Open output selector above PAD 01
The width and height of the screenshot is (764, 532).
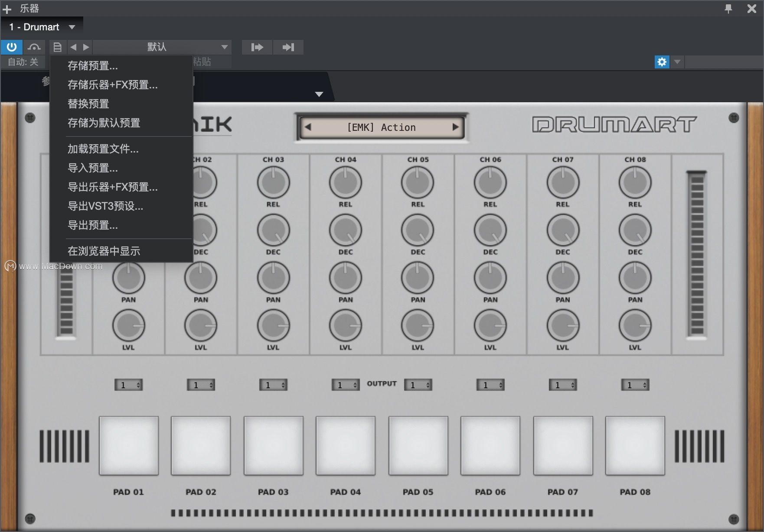[128, 385]
